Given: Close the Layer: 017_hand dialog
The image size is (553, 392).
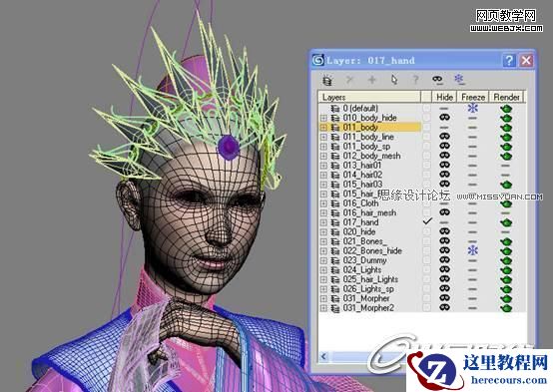Looking at the screenshot, I should point(526,61).
